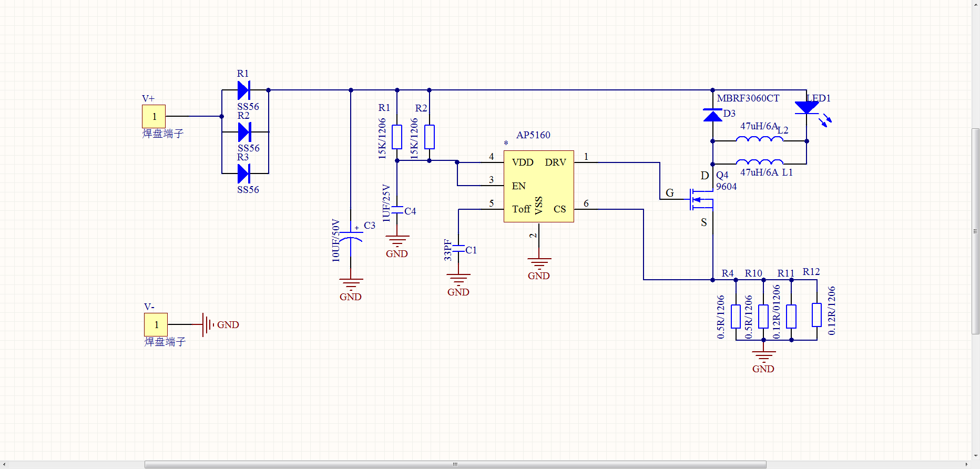Viewport: 980px width, 469px height.
Task: Select the LED1 diode symbol
Action: [807, 108]
